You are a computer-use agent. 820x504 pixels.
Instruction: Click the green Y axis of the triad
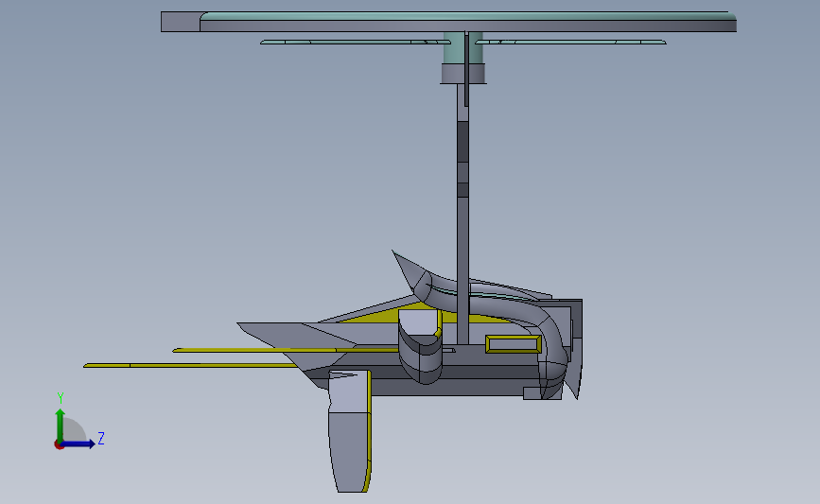click(x=61, y=426)
